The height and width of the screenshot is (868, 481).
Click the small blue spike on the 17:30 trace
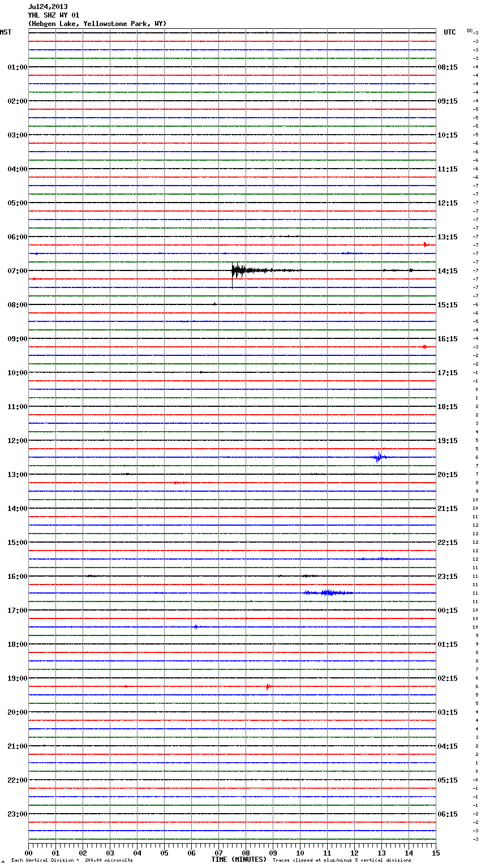[196, 626]
